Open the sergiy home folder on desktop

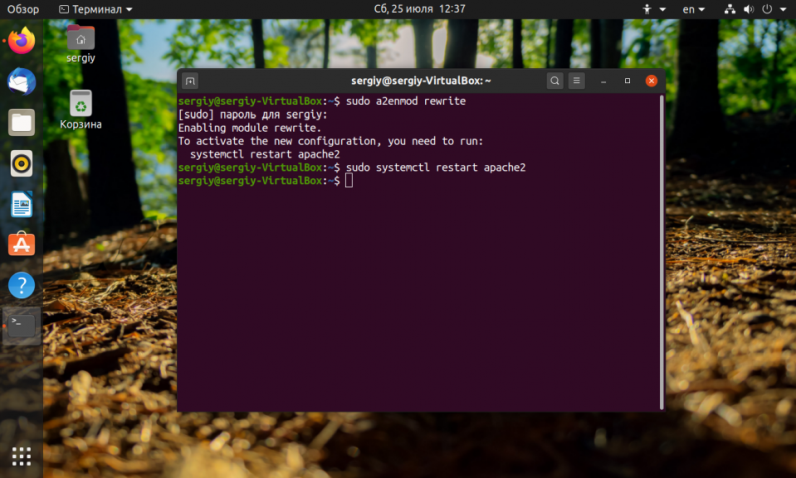pos(81,44)
